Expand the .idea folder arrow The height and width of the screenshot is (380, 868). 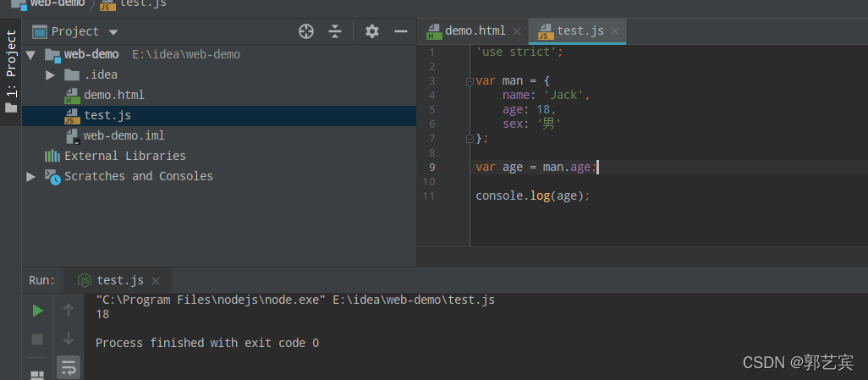tap(50, 74)
